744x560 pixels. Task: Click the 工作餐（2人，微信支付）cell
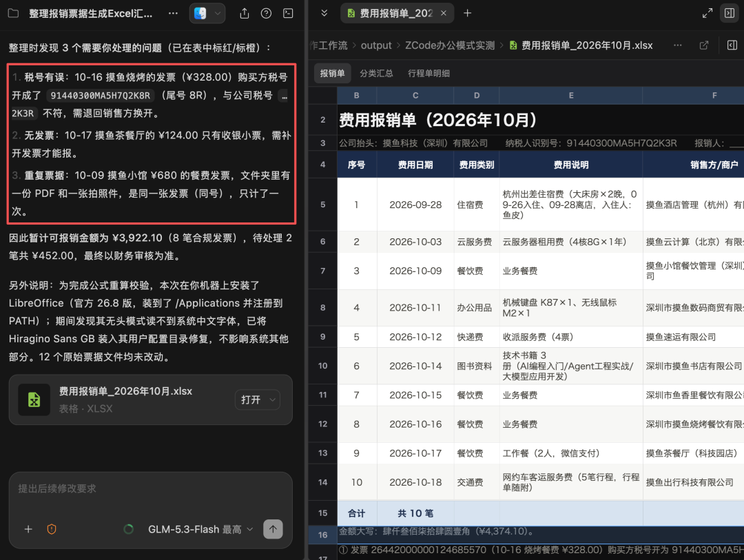[x=571, y=453]
